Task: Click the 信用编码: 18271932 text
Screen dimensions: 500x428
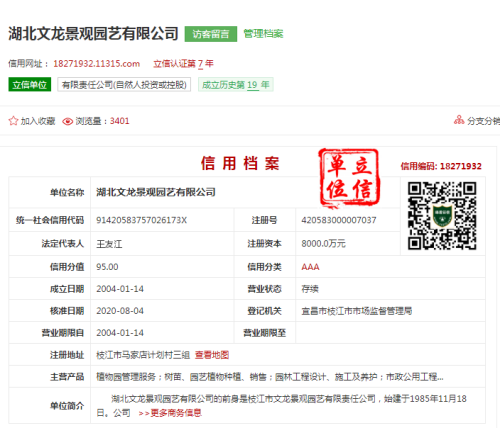Action: (441, 166)
